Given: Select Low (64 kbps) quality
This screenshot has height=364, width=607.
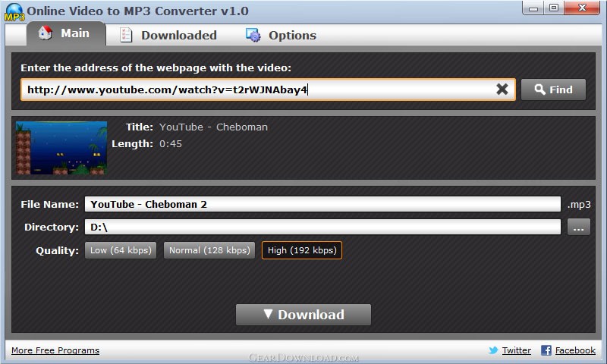Looking at the screenshot, I should pos(121,250).
